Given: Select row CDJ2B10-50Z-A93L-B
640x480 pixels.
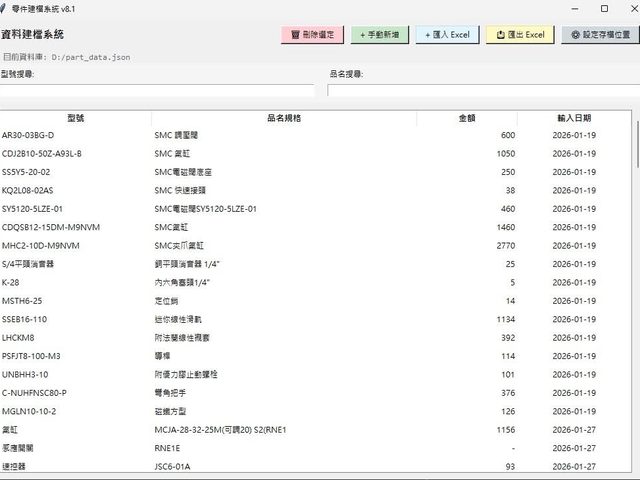Looking at the screenshot, I should (x=316, y=153).
